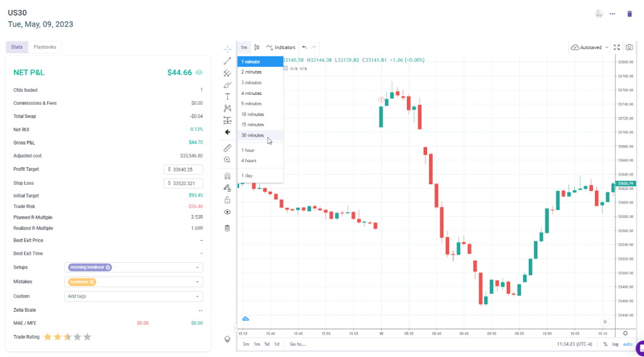Enter fullscreen chart mode
The image size is (644, 357).
point(617,47)
